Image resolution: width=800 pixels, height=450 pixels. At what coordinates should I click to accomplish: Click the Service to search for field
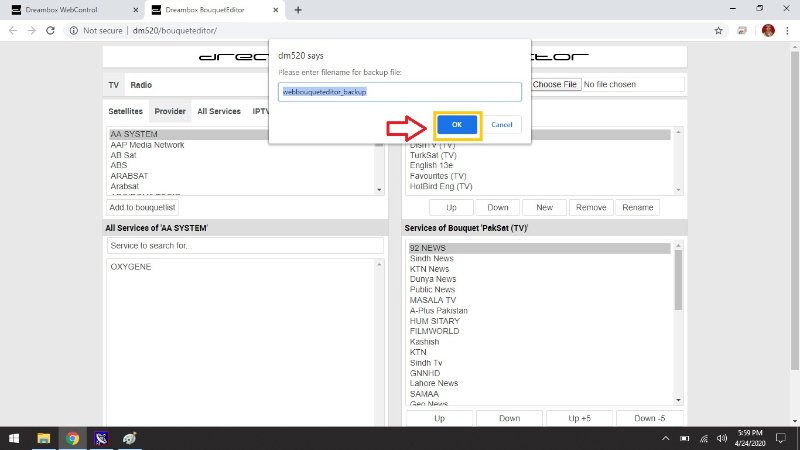(245, 245)
